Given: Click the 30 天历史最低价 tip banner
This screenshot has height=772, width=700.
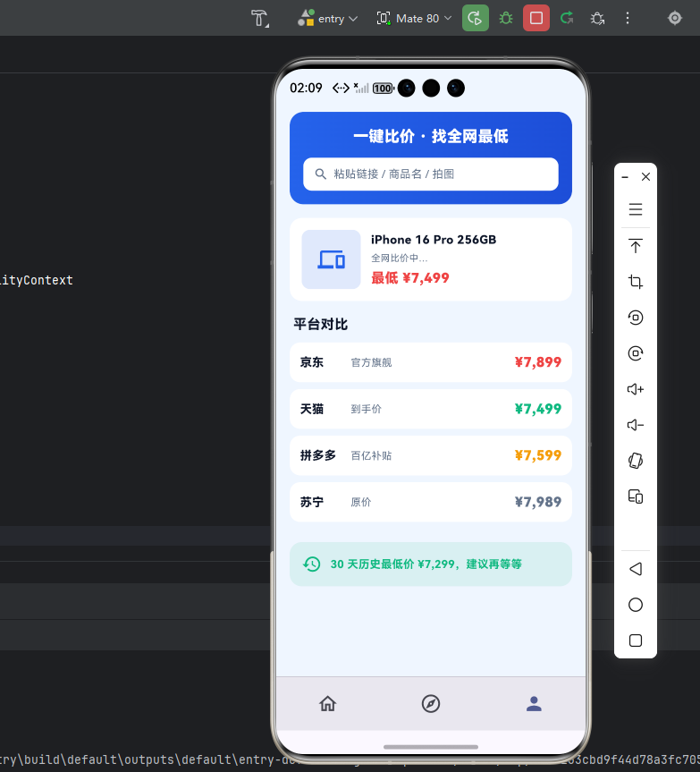Looking at the screenshot, I should (430, 564).
